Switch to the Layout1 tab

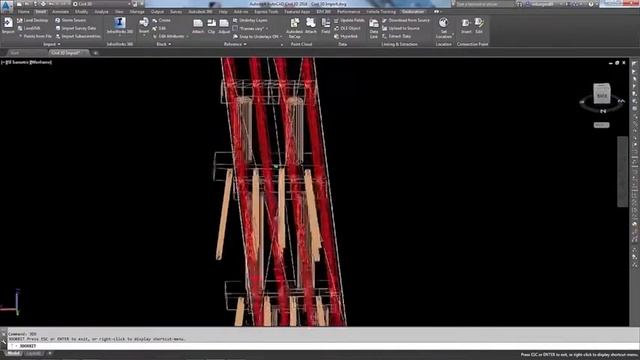34,353
